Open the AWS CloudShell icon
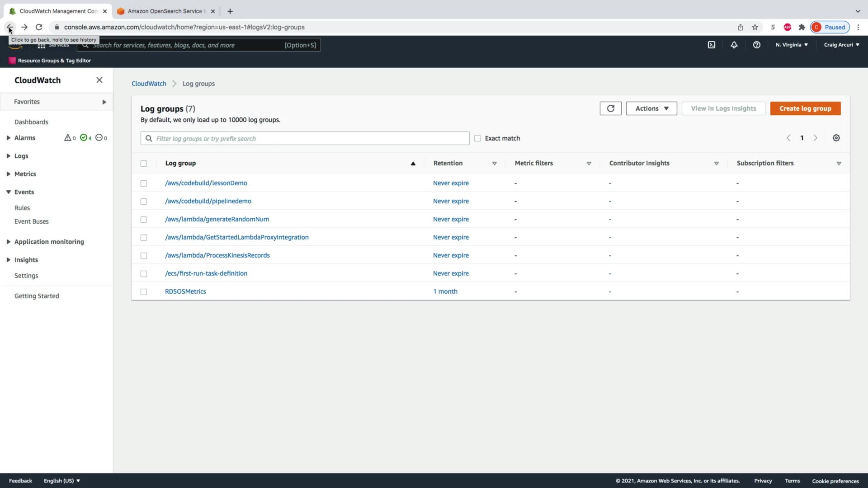 coord(711,45)
